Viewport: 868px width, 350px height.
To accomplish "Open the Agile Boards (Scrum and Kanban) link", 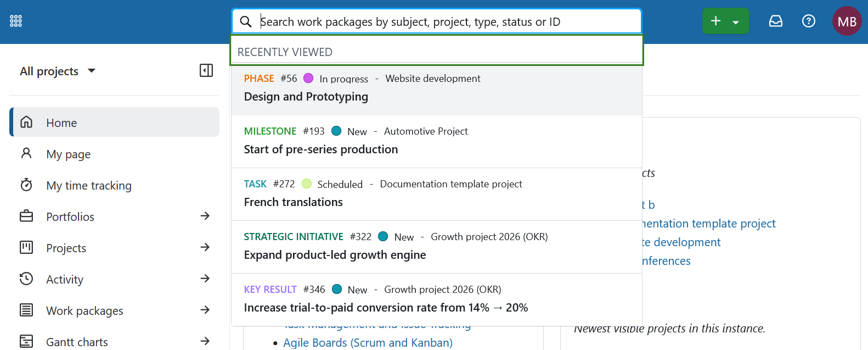I will pyautogui.click(x=368, y=343).
